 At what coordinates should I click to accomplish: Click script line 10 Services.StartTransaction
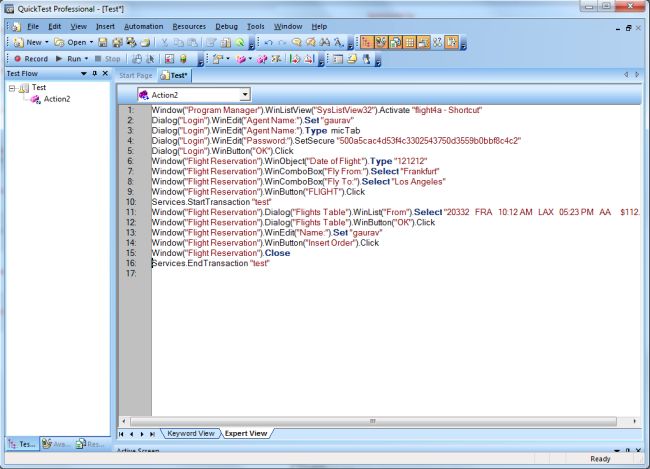tap(211, 202)
